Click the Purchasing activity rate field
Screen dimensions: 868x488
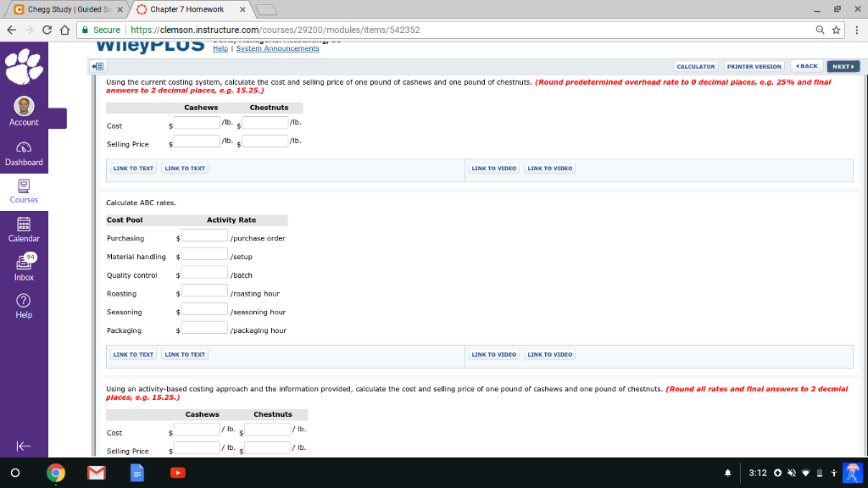pyautogui.click(x=204, y=236)
